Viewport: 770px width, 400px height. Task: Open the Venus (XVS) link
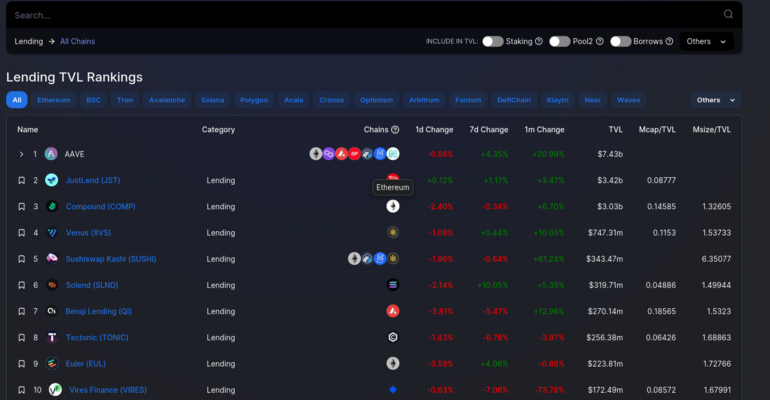click(x=88, y=233)
